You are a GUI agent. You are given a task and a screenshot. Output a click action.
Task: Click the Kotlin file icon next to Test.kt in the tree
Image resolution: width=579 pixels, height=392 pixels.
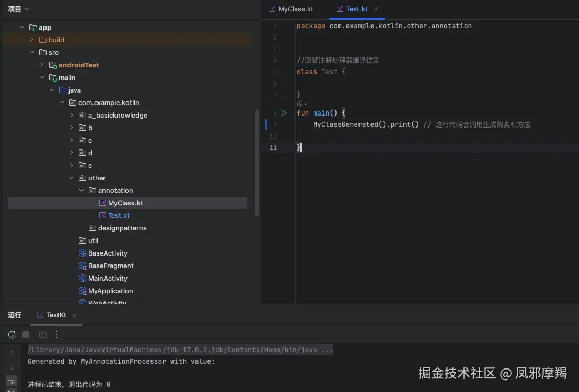coord(102,215)
